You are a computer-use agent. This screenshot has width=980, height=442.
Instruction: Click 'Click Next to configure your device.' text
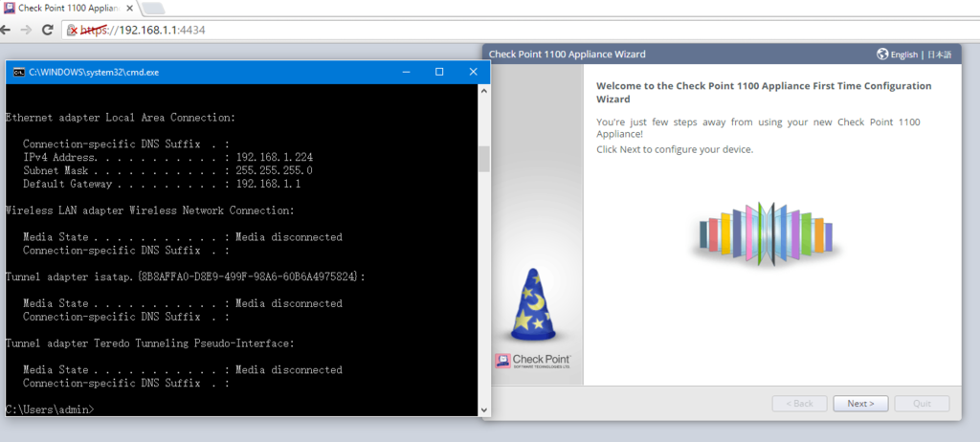[675, 149]
